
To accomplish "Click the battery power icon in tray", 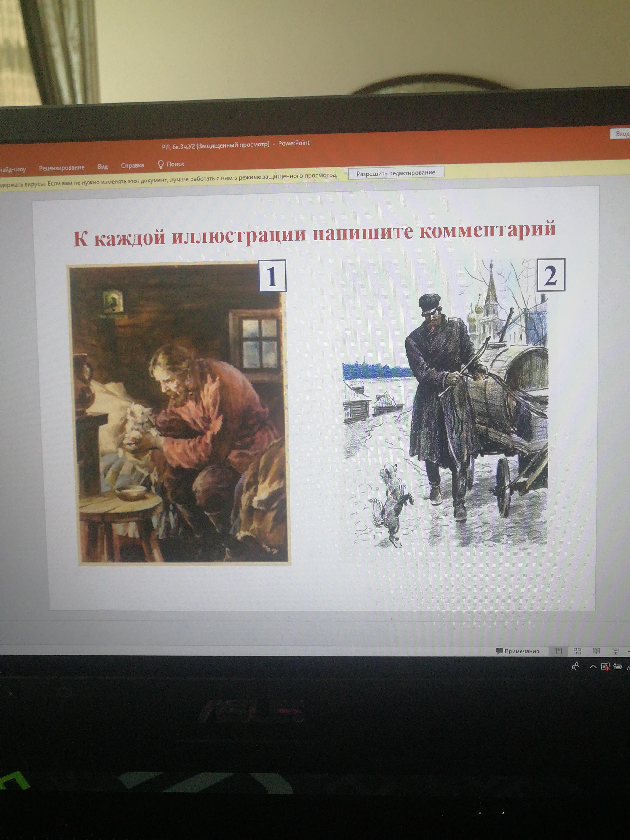I will pos(618,666).
